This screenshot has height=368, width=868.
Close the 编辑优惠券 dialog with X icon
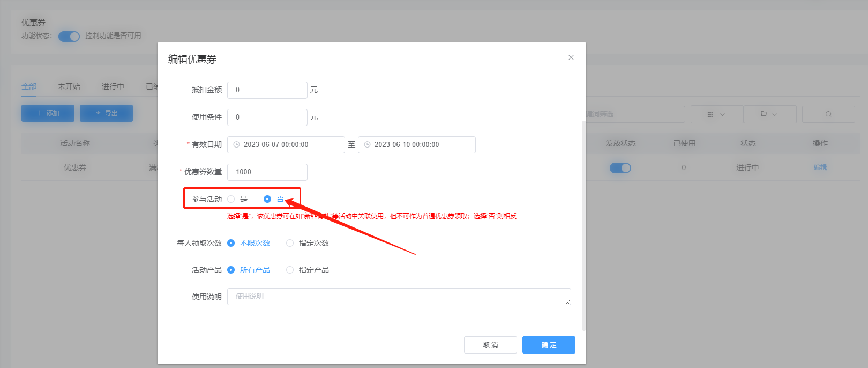571,57
